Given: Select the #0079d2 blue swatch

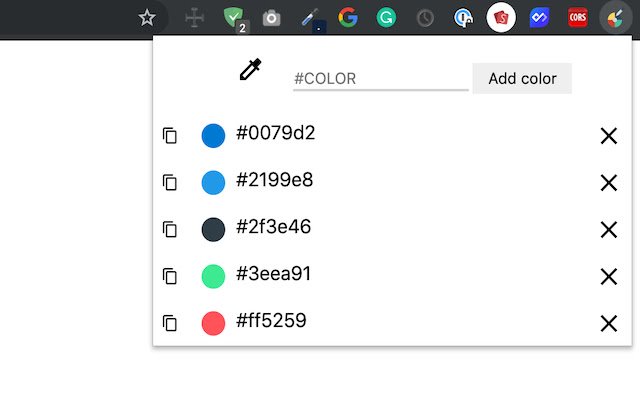Looking at the screenshot, I should click(213, 136).
